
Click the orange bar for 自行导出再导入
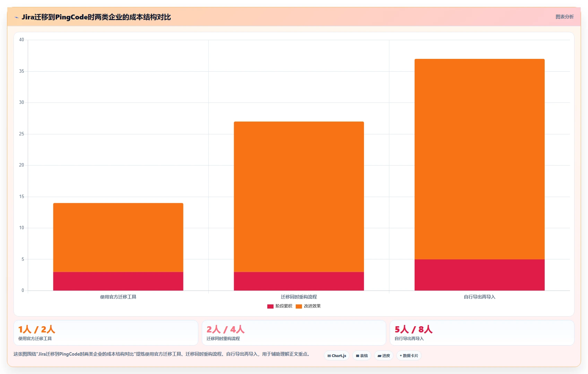(479, 159)
